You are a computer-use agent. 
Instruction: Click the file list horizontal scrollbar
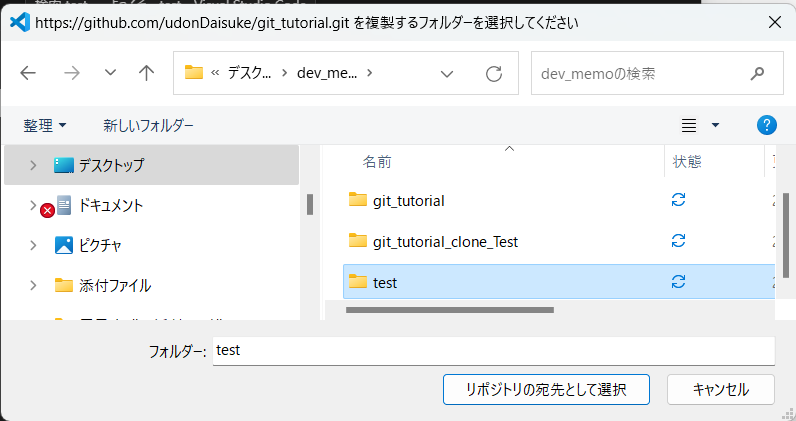450,310
